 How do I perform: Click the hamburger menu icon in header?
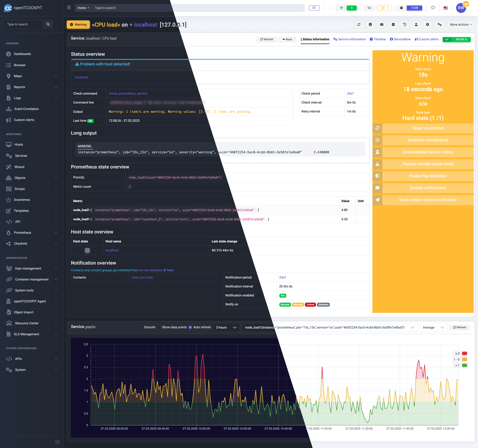pyautogui.click(x=69, y=8)
